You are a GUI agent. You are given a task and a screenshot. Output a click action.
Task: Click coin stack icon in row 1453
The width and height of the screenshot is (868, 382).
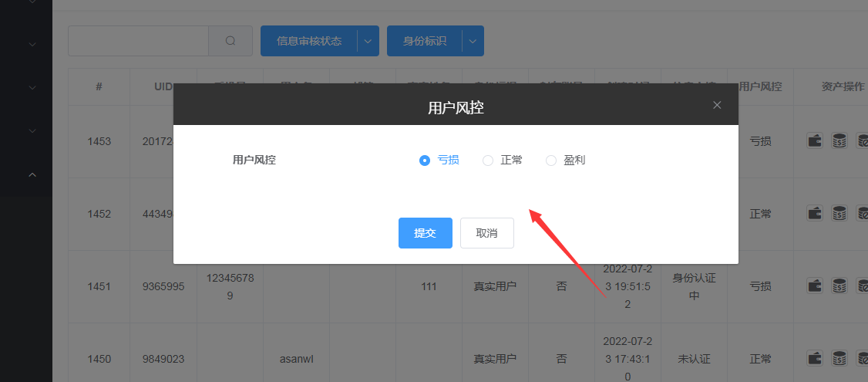pyautogui.click(x=839, y=141)
